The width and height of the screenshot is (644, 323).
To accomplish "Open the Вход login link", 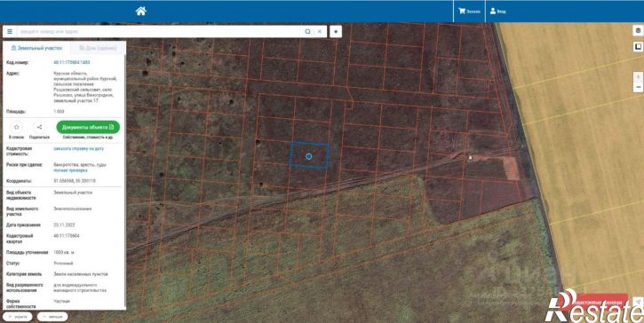I will [x=497, y=12].
